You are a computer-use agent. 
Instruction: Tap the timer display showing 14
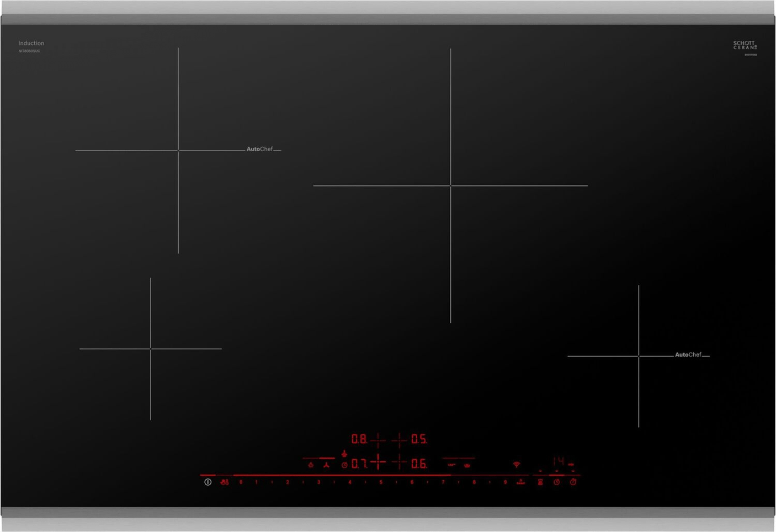559,461
